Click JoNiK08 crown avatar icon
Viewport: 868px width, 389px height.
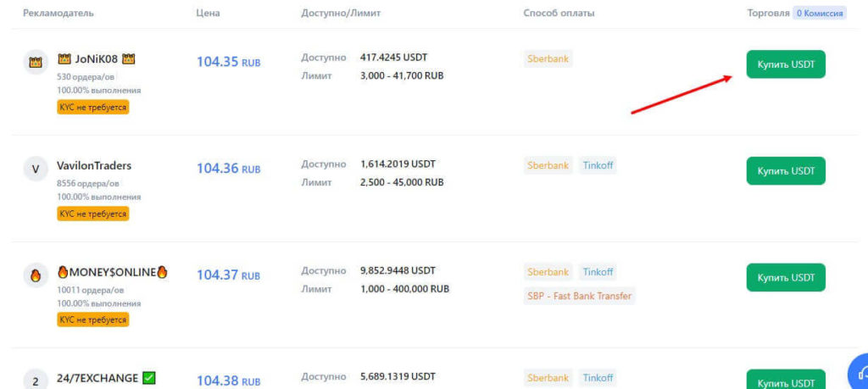point(35,62)
